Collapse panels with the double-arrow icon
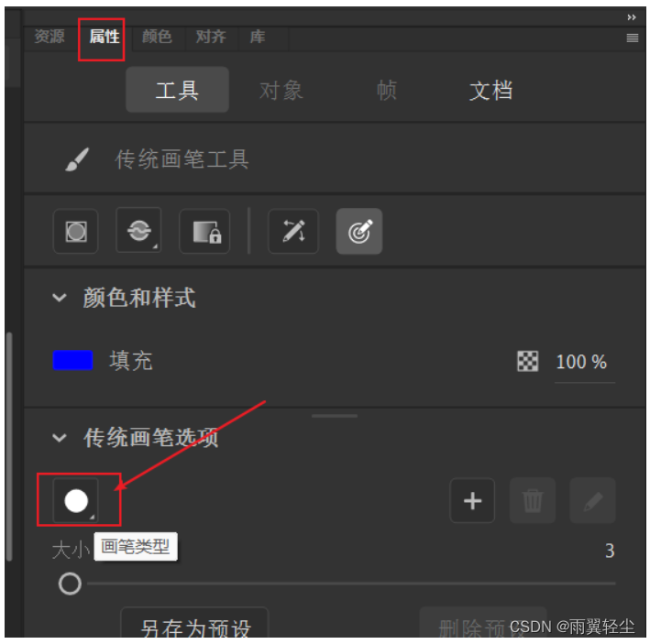Image resolution: width=650 pixels, height=644 pixels. (632, 17)
